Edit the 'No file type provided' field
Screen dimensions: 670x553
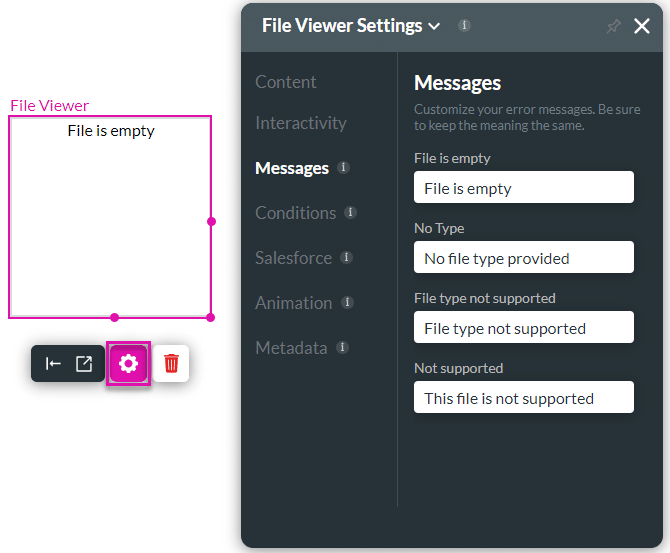pyautogui.click(x=523, y=258)
